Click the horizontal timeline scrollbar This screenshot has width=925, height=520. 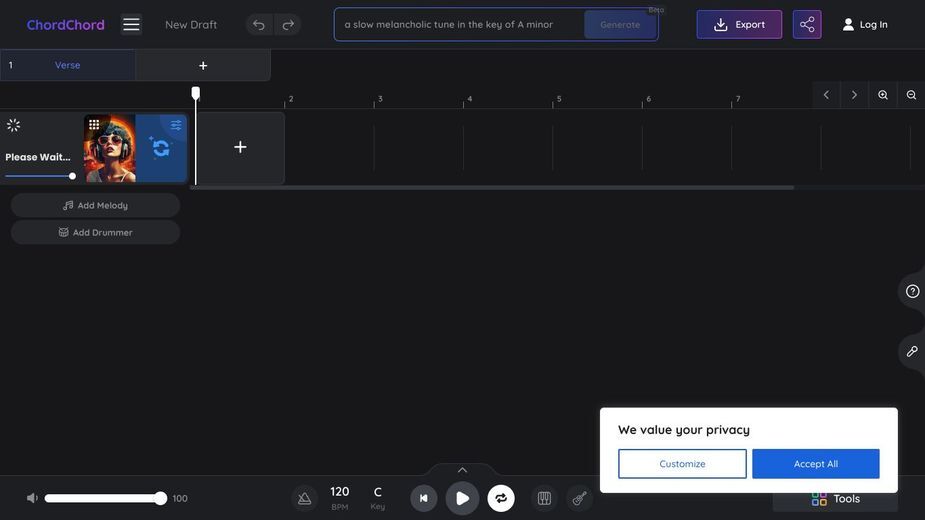click(492, 188)
